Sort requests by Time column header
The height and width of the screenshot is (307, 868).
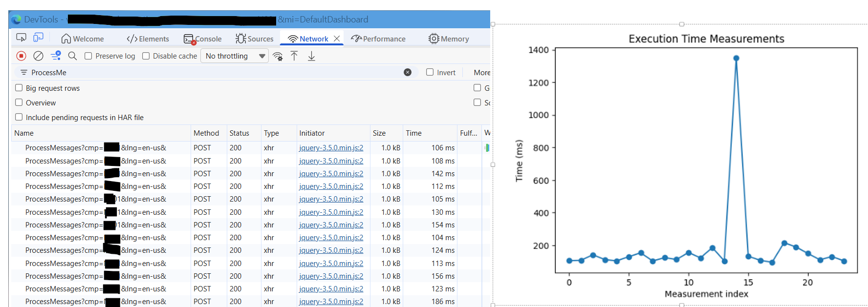tap(413, 133)
